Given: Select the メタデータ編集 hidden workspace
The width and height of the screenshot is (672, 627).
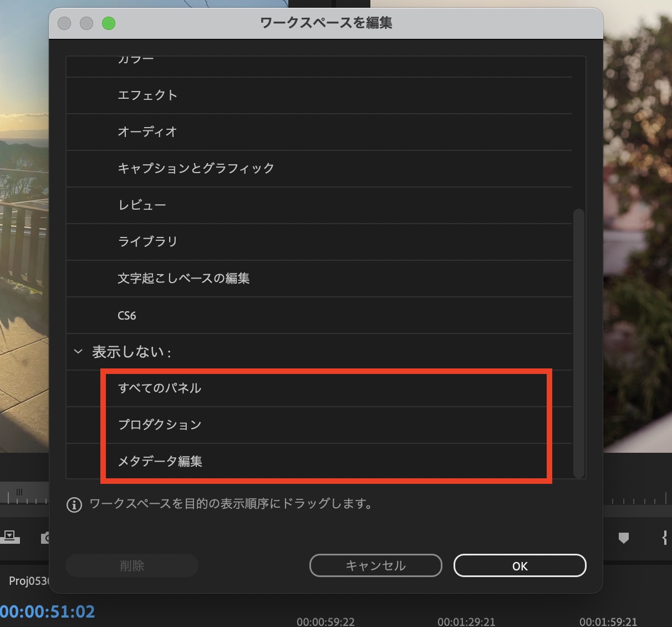Looking at the screenshot, I should coord(319,461).
